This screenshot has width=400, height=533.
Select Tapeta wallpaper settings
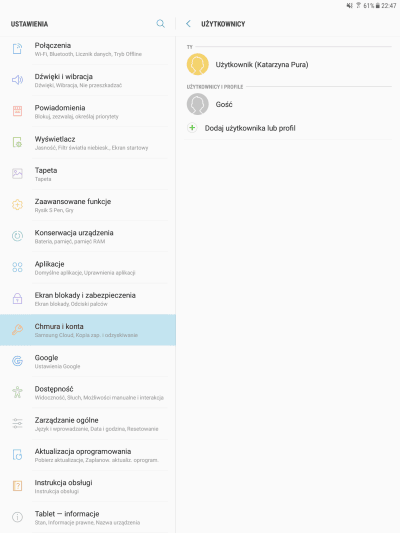point(88,174)
